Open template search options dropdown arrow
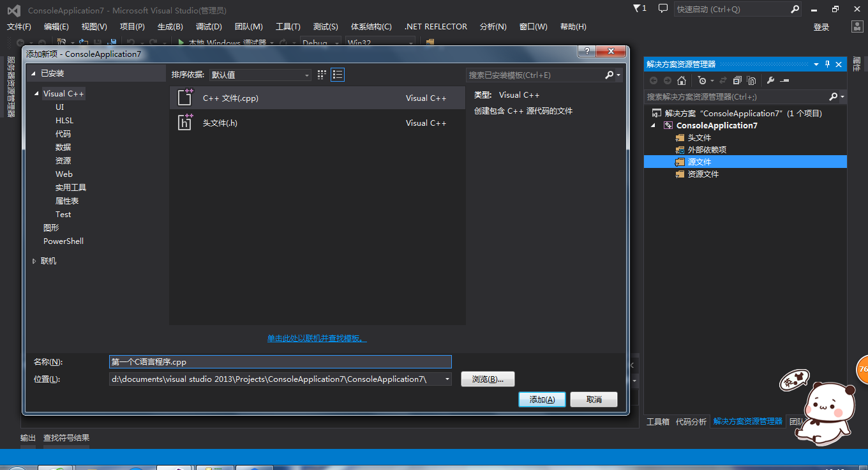The height and width of the screenshot is (470, 868). pos(618,75)
